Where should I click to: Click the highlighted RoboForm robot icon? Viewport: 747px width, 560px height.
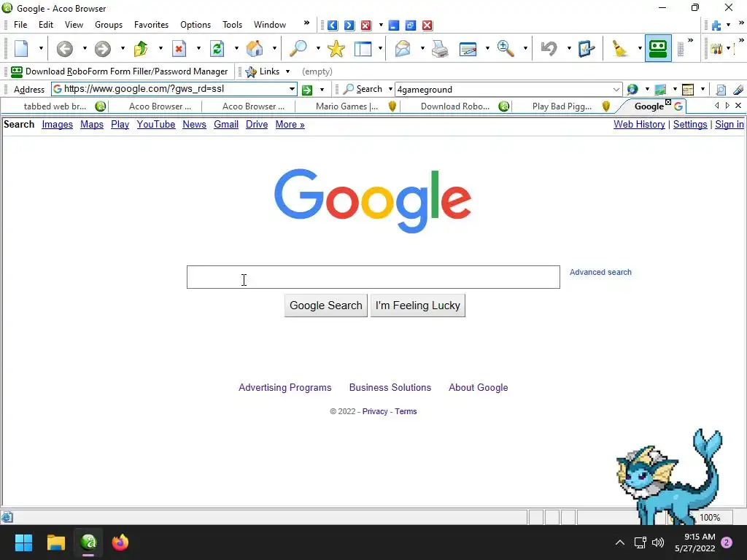658,49
